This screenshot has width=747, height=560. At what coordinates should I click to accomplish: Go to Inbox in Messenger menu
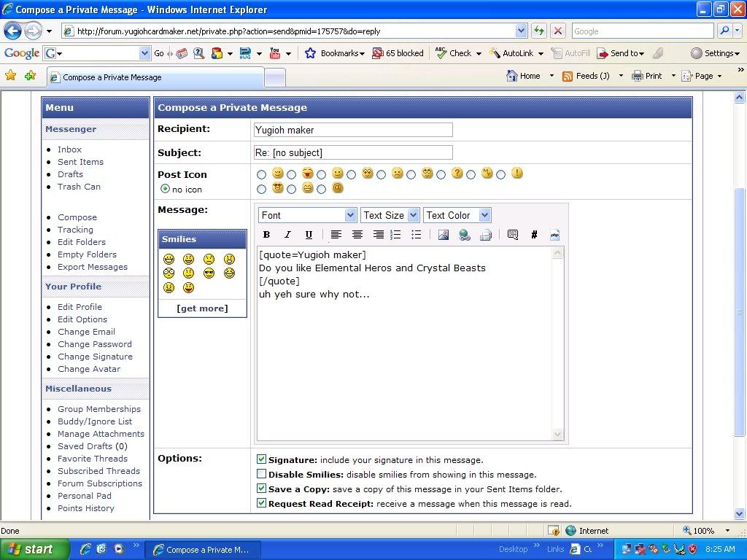tap(70, 149)
